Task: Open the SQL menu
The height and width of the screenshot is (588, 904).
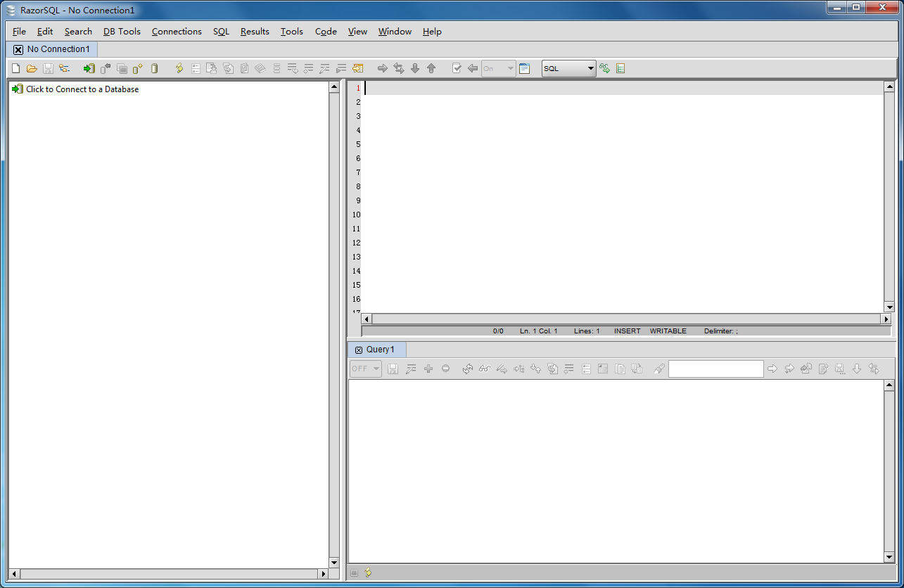Action: click(222, 31)
